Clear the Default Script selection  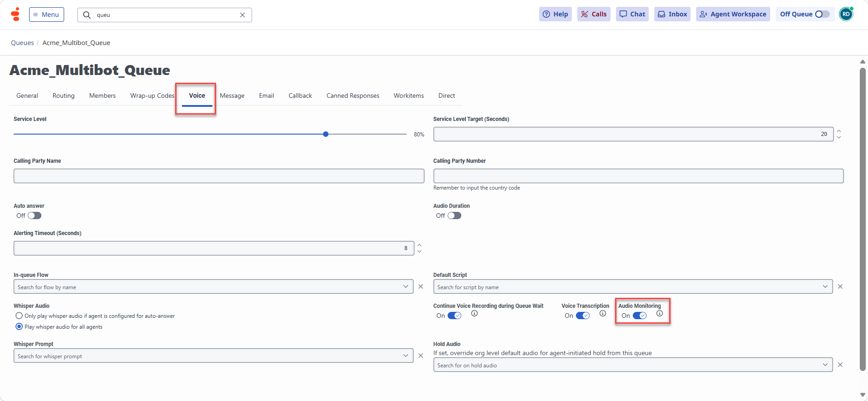coord(840,286)
